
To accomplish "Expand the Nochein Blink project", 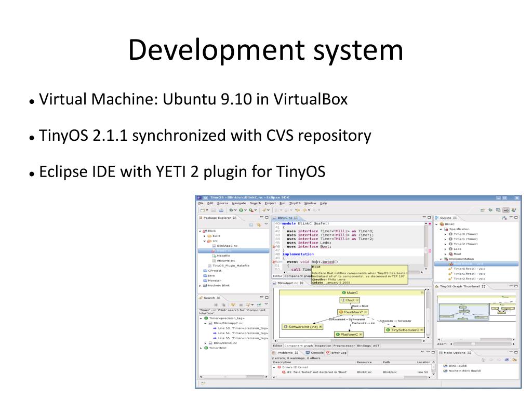I will [200, 286].
